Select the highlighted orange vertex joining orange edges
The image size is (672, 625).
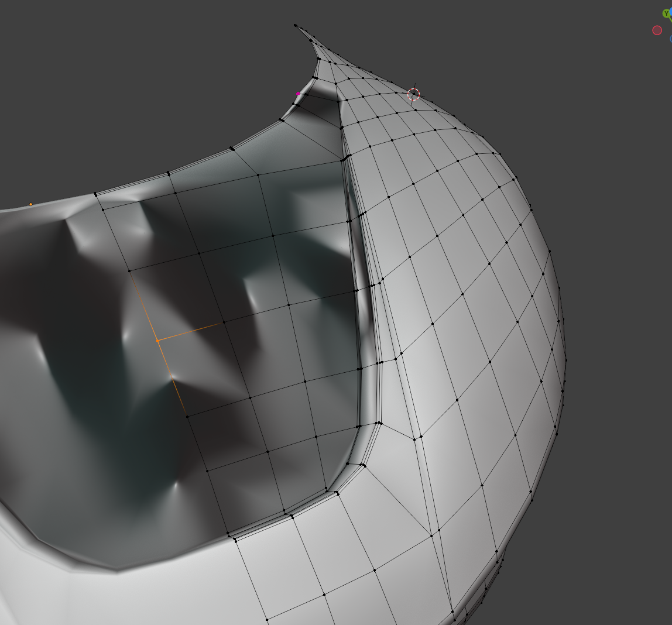click(157, 340)
